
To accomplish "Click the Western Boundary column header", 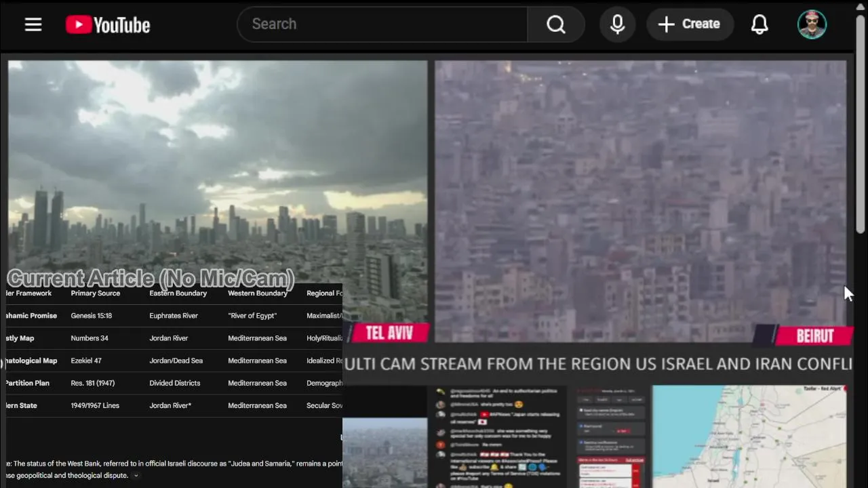I will (x=258, y=293).
